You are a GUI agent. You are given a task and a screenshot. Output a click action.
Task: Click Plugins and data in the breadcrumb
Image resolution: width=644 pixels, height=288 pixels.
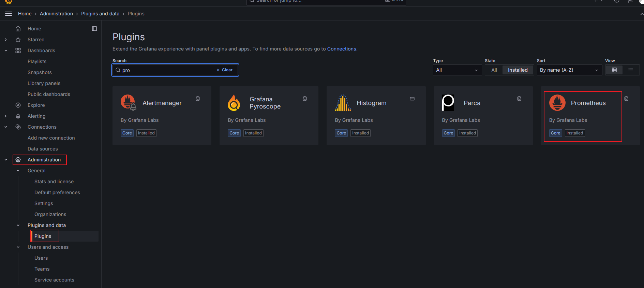point(100,14)
